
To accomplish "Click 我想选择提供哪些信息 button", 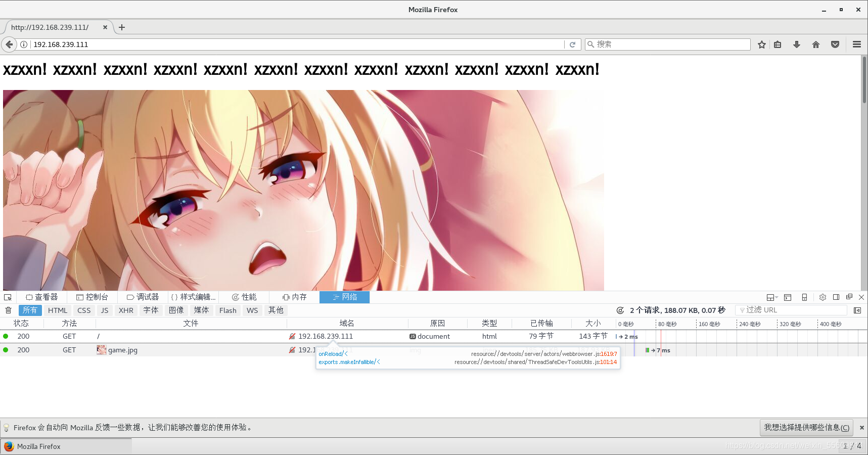I will [x=807, y=428].
